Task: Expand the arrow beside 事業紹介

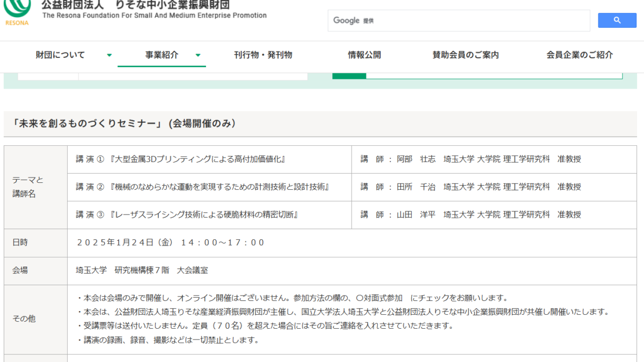Action: point(198,55)
